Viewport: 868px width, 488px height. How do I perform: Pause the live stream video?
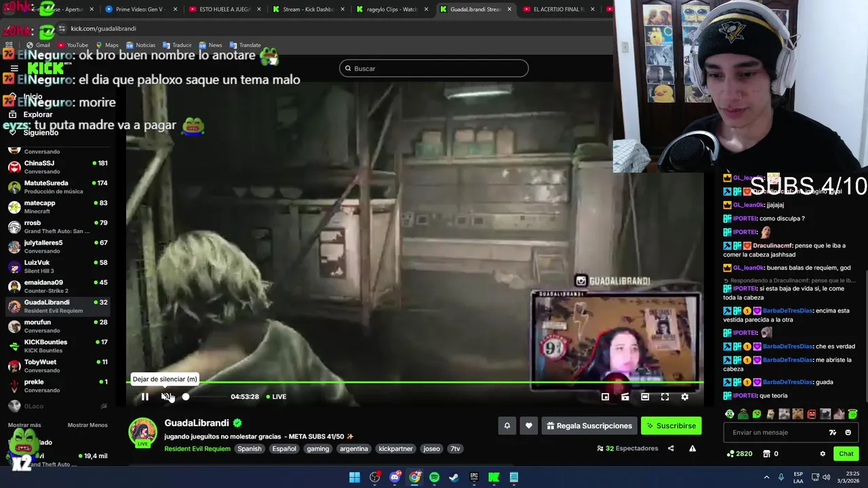tap(144, 396)
